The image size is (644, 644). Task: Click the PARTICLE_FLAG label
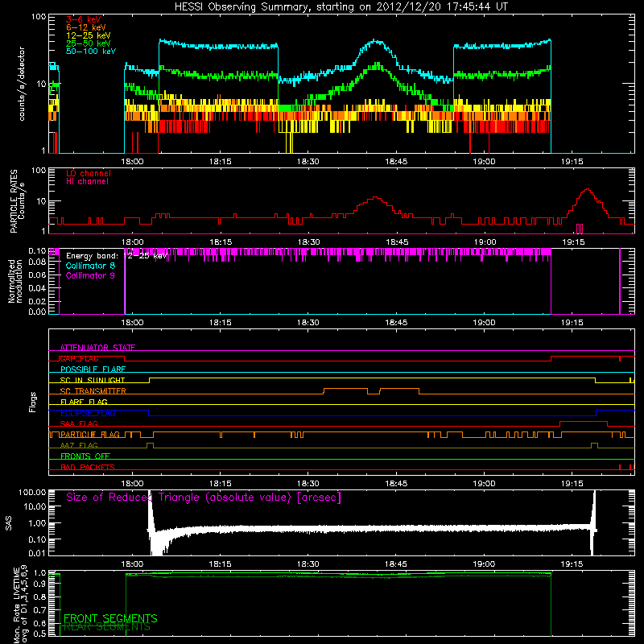(x=90, y=435)
